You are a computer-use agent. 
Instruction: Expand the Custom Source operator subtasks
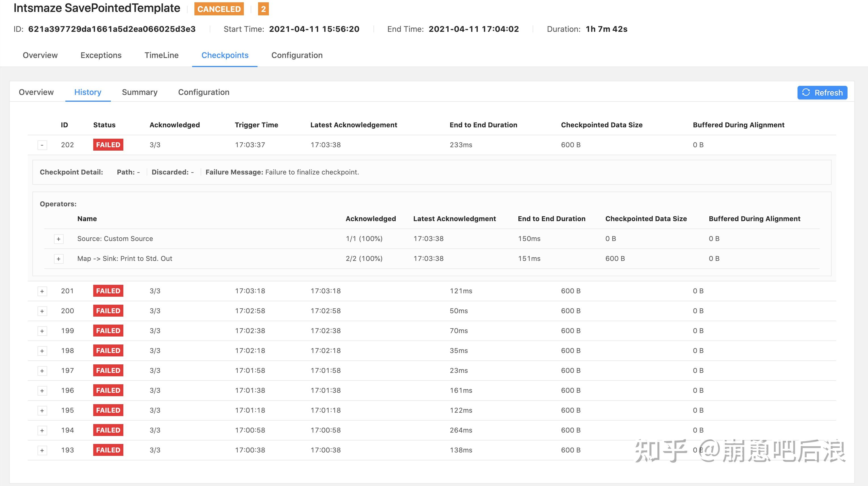pos(59,239)
